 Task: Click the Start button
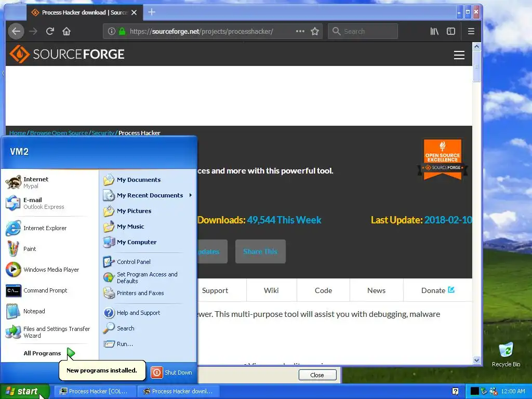pyautogui.click(x=24, y=391)
